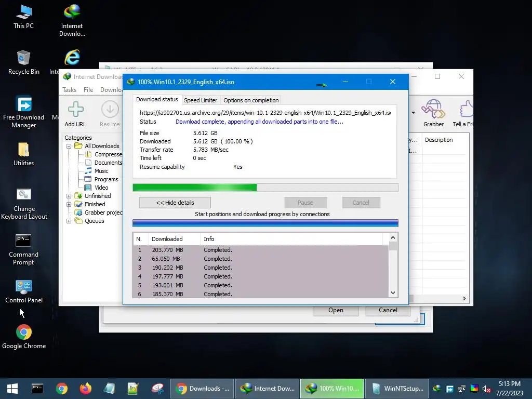Select connection row with 203.770 MB

coord(261,250)
